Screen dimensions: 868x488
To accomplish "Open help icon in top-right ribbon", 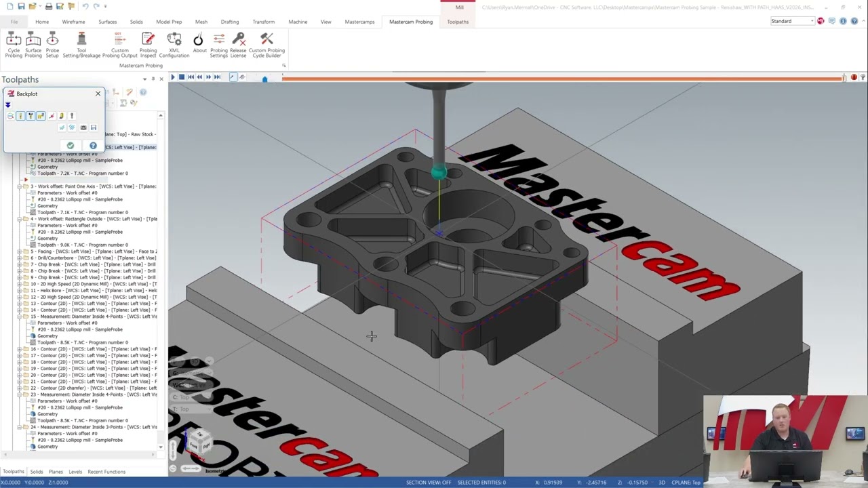I will (x=853, y=21).
